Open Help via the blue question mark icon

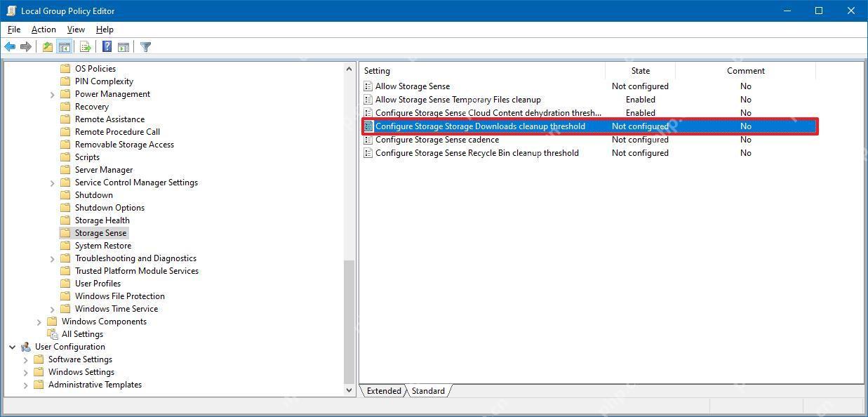pyautogui.click(x=107, y=47)
